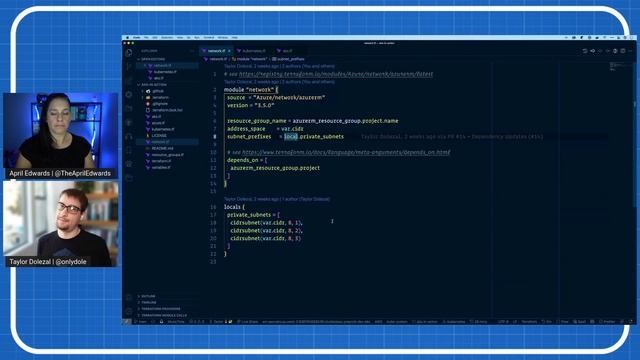The width and height of the screenshot is (640, 360).
Task: Switch to the network.tf editor tab
Action: pyautogui.click(x=216, y=51)
